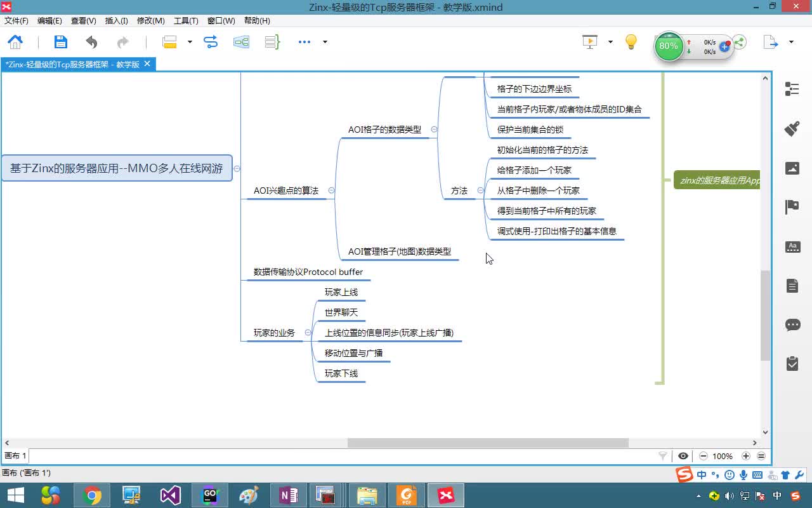Open the Markers flag panel
The height and width of the screenshot is (508, 812).
point(792,207)
